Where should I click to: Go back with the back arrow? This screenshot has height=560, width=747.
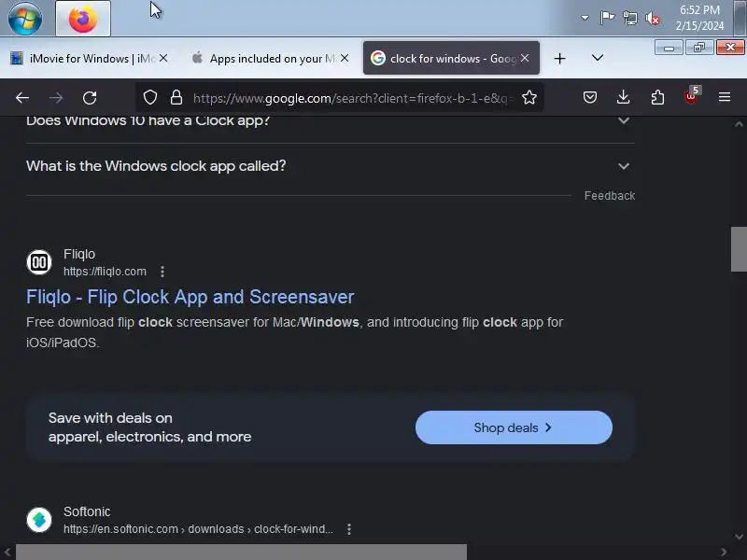(22, 98)
